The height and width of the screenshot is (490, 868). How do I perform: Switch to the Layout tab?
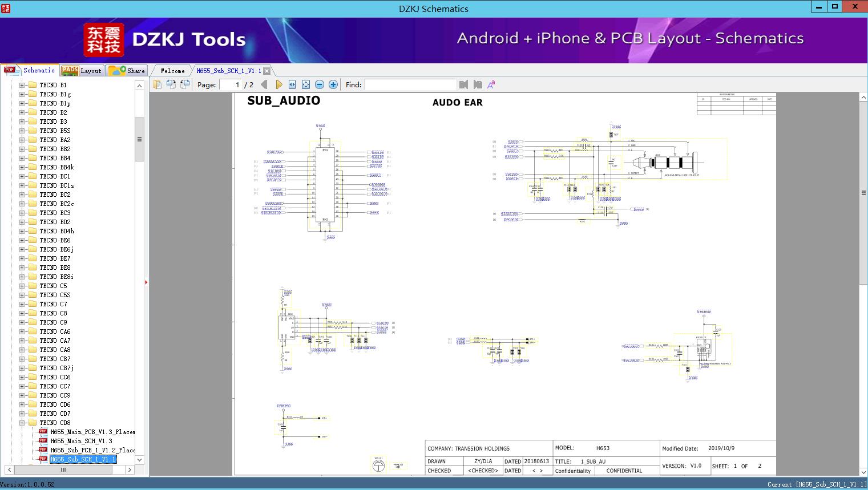coord(82,71)
